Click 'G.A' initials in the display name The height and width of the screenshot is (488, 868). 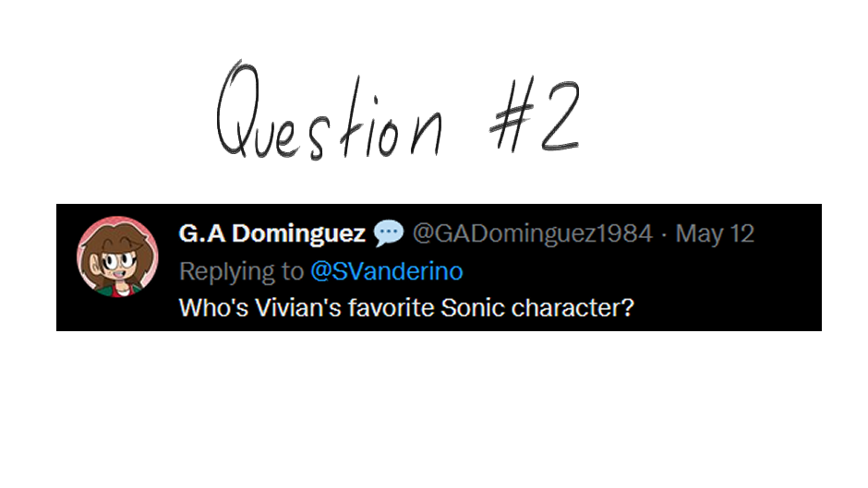coord(201,234)
